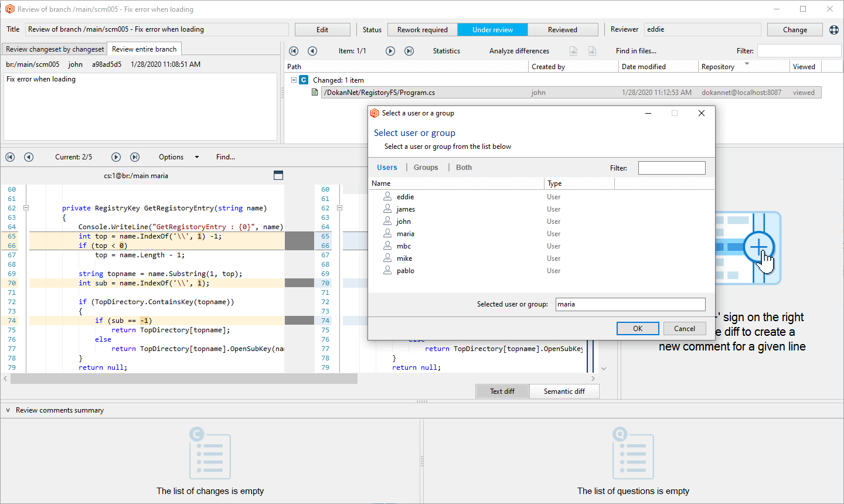Screen dimensions: 844x504
Task: Click the Reviewer field showing eddie
Action: 703,29
